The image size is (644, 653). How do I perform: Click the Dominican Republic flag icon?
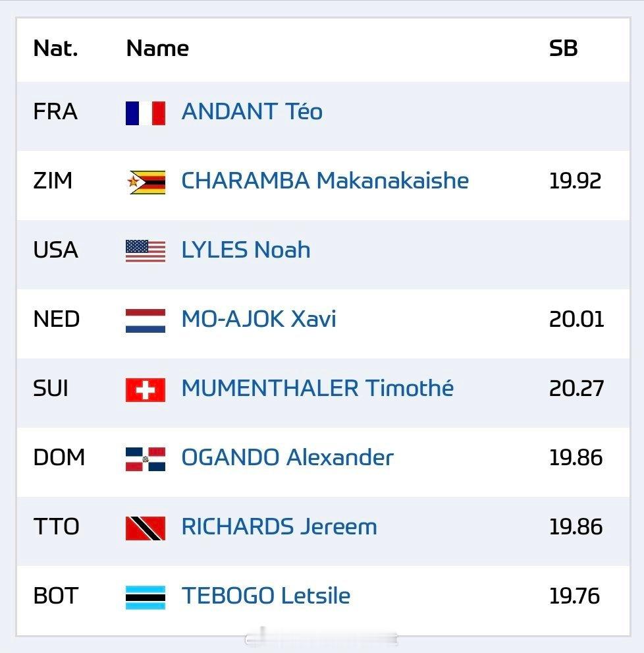(146, 459)
